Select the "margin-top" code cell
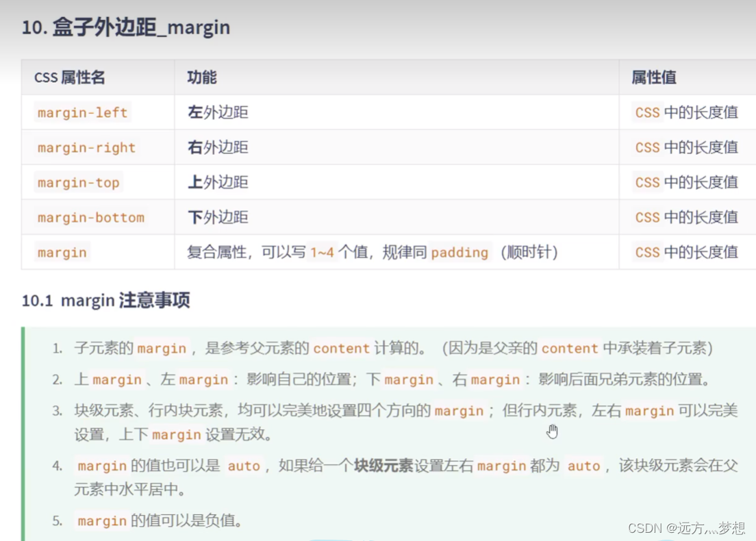This screenshot has width=756, height=541. [78, 183]
